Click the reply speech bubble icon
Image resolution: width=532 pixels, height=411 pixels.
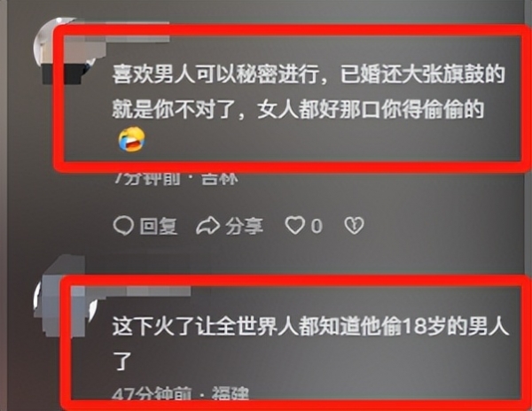(x=123, y=226)
